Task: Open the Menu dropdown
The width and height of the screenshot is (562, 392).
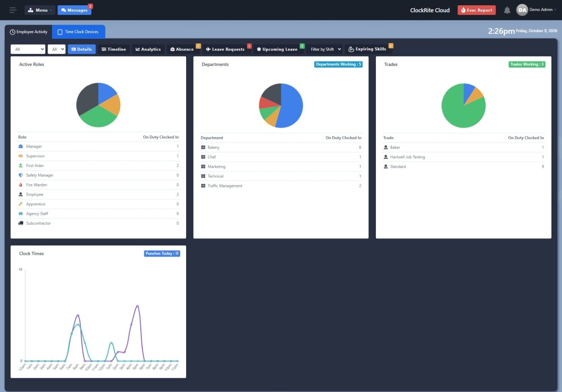Action: pos(40,10)
